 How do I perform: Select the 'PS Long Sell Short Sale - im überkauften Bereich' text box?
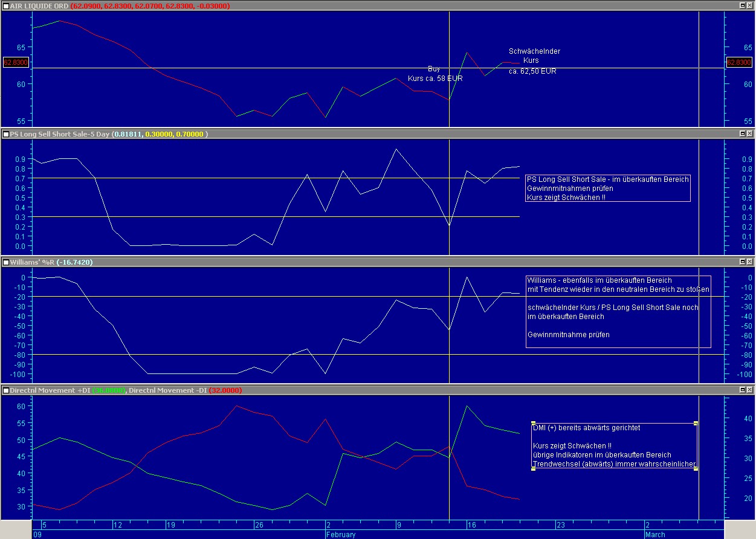point(608,188)
